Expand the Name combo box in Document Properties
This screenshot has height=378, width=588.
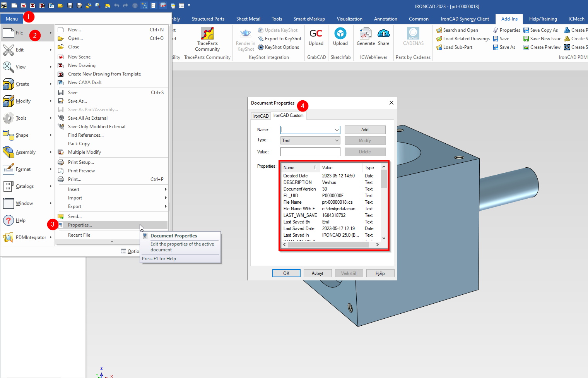coord(337,130)
